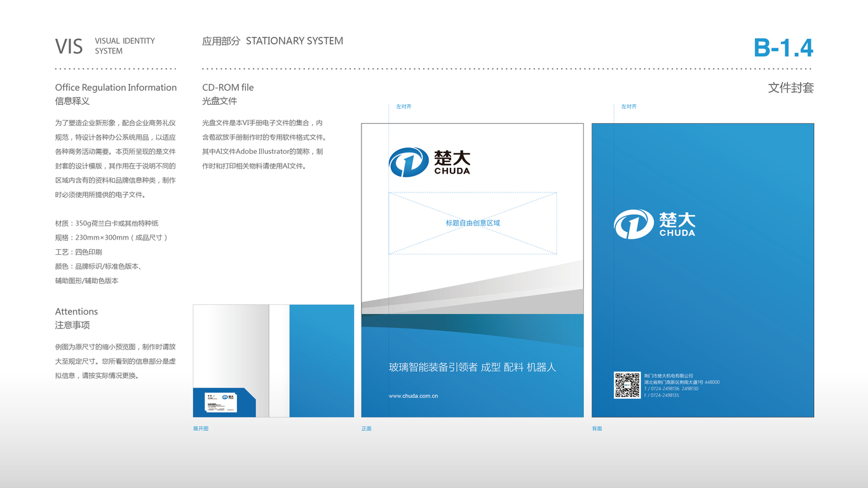
Task: Select the 规格：230mm×300mm line
Action: tap(112, 238)
